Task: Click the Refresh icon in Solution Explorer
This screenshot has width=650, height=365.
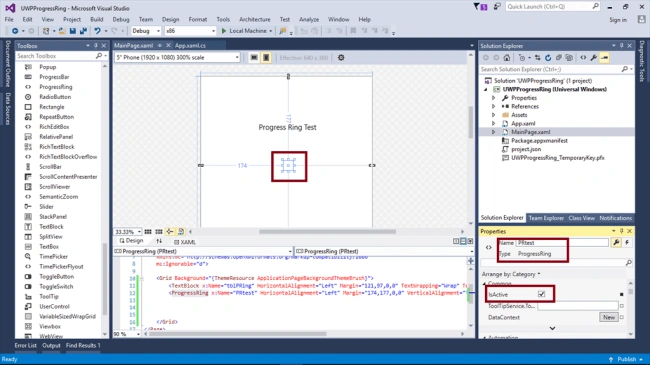Action: coord(548,58)
